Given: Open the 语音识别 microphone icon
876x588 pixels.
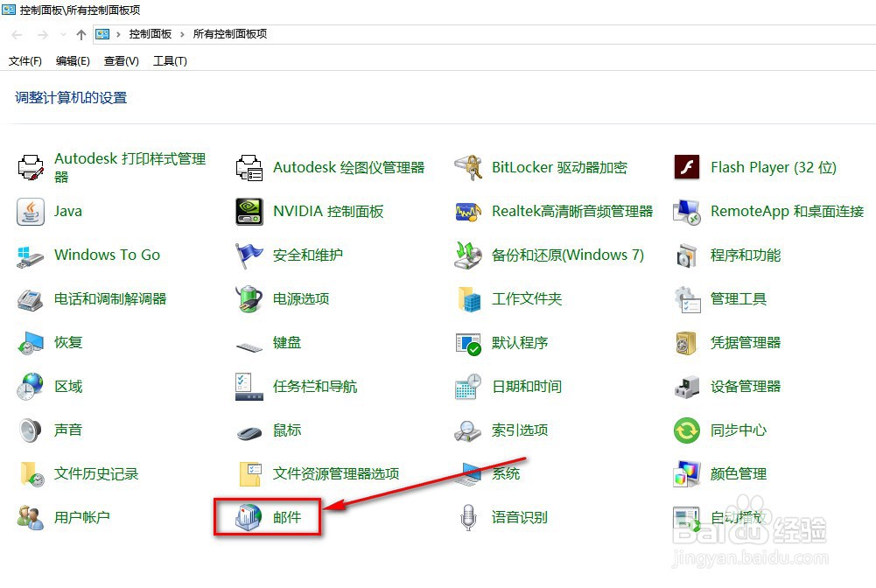Looking at the screenshot, I should point(468,518).
